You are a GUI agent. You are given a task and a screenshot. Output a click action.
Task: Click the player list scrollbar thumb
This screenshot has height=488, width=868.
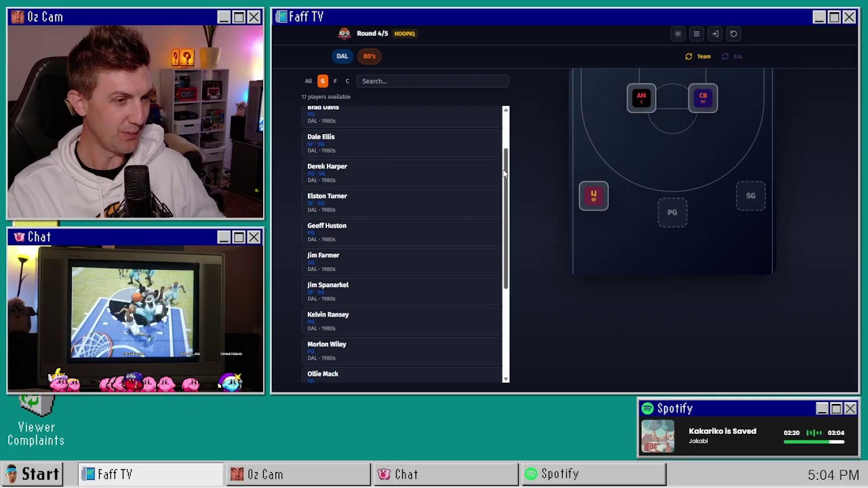coord(505,219)
